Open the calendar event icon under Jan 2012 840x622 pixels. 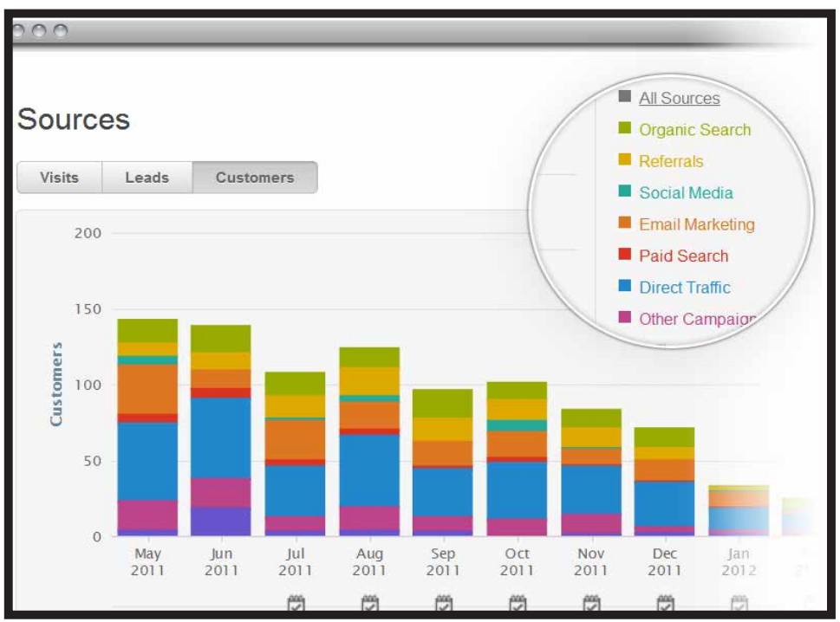pos(739,603)
